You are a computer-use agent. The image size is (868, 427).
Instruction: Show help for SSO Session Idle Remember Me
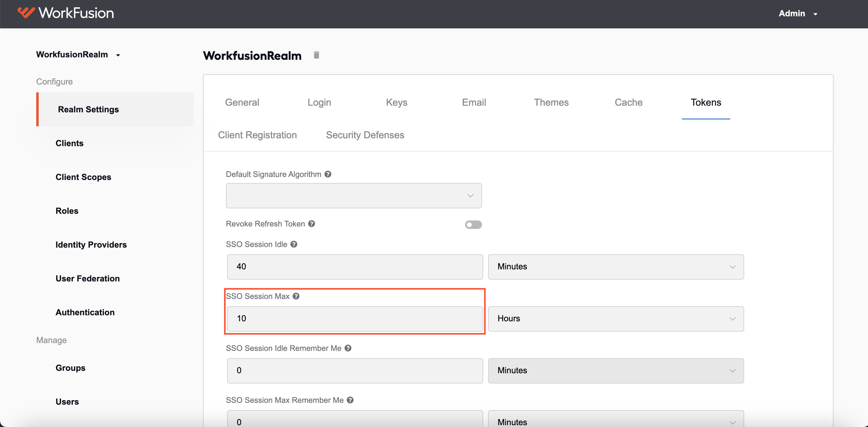coord(348,348)
